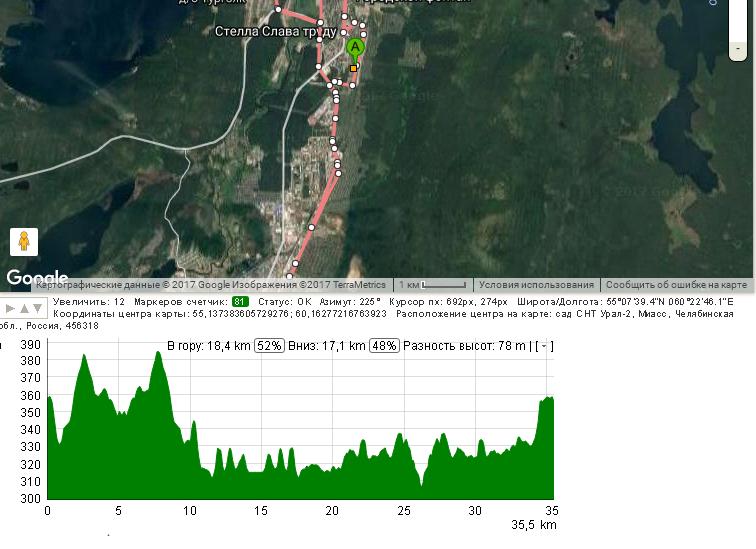This screenshot has height=549, width=756.
Task: Click the 1 км map scale control
Action: pyautogui.click(x=432, y=285)
